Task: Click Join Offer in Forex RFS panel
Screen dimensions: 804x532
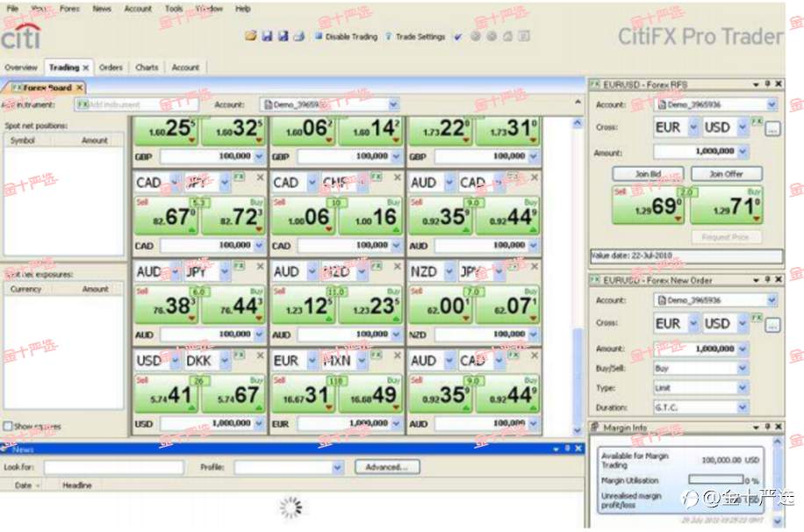Action: [727, 174]
